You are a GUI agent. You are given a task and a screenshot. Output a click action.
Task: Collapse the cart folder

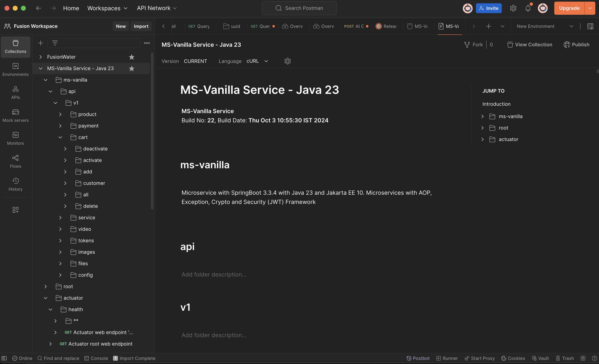click(x=60, y=137)
